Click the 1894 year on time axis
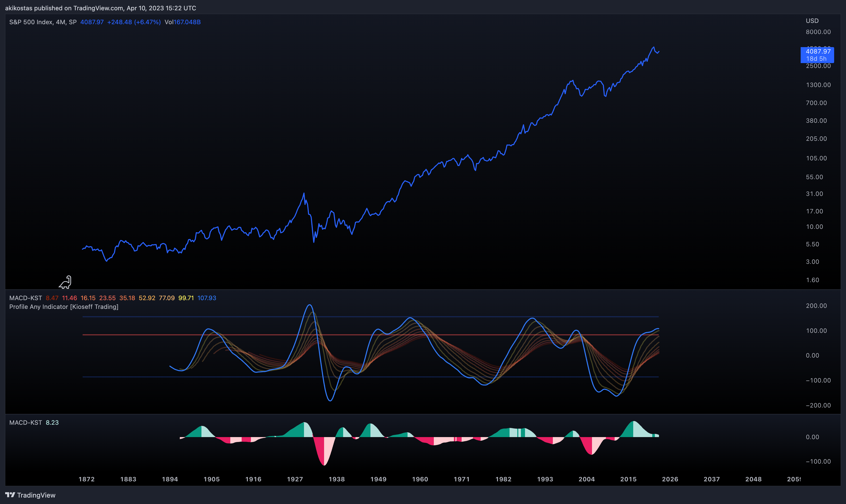Viewport: 846px width, 504px height. point(170,479)
